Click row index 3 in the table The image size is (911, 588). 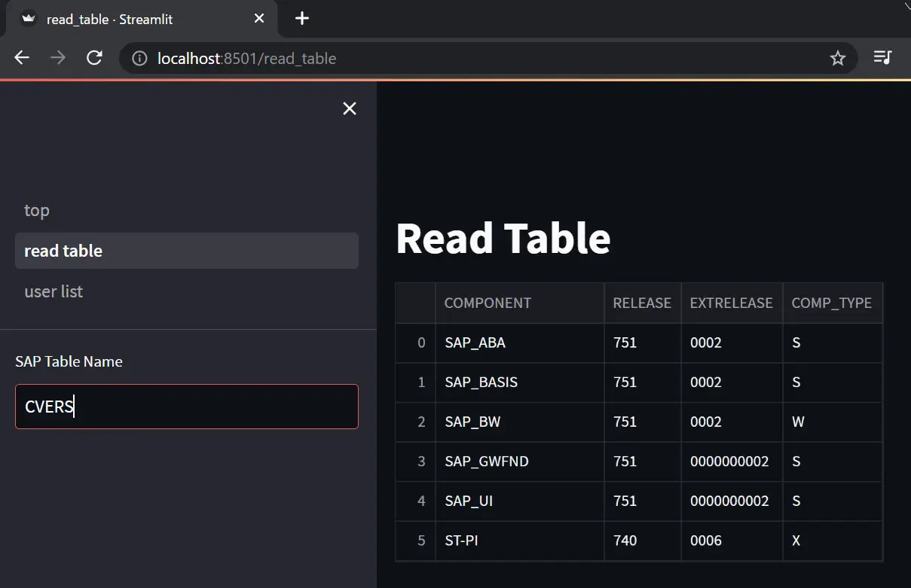pos(416,462)
